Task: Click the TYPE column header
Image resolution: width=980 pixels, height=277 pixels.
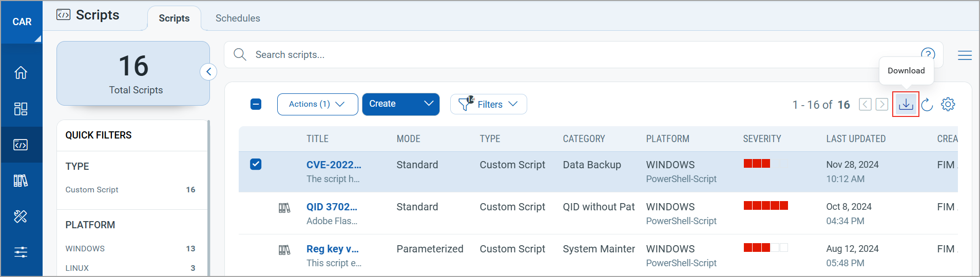Action: click(x=490, y=139)
